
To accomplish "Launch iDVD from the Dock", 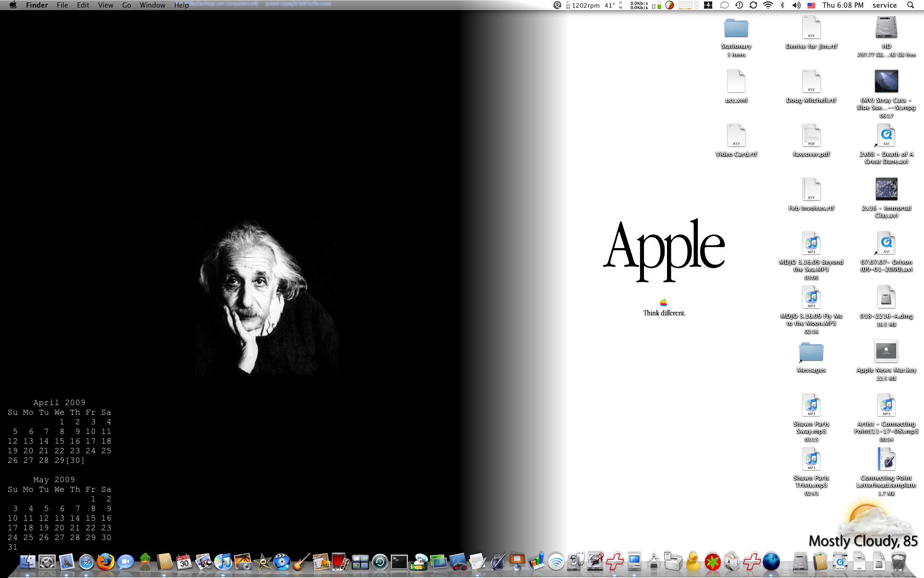I will (282, 562).
